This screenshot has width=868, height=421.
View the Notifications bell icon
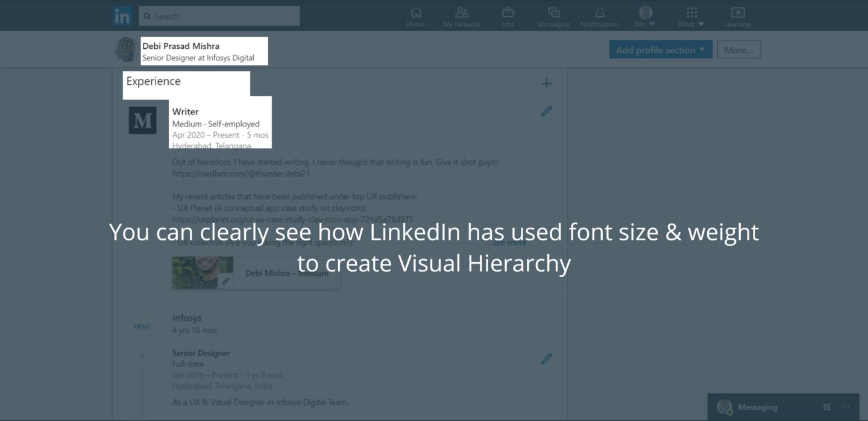[x=600, y=17]
